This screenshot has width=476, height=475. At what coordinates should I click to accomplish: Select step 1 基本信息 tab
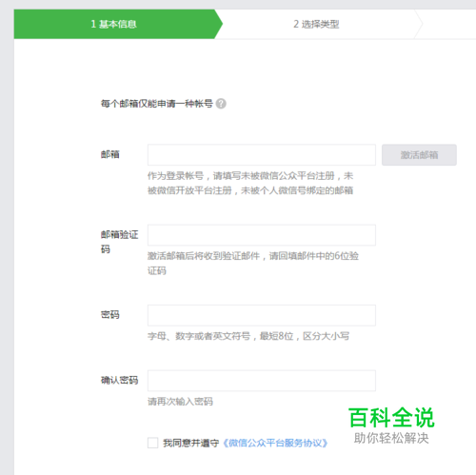pyautogui.click(x=118, y=24)
